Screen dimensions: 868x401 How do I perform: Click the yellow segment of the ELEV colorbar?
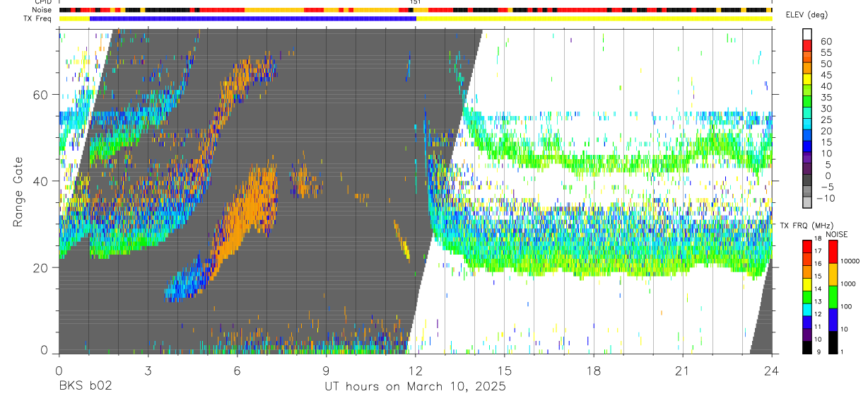tap(807, 79)
